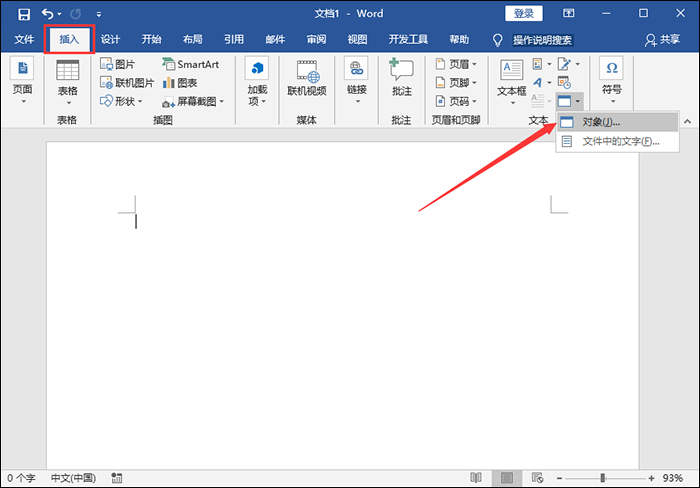The width and height of the screenshot is (700, 488).
Task: Switch to the 设计 tab
Action: (110, 40)
